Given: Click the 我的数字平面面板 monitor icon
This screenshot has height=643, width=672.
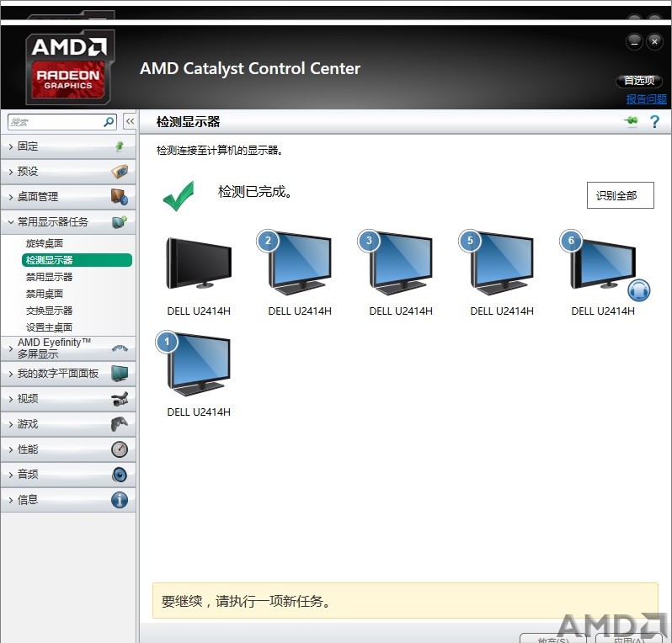Looking at the screenshot, I should pyautogui.click(x=120, y=373).
